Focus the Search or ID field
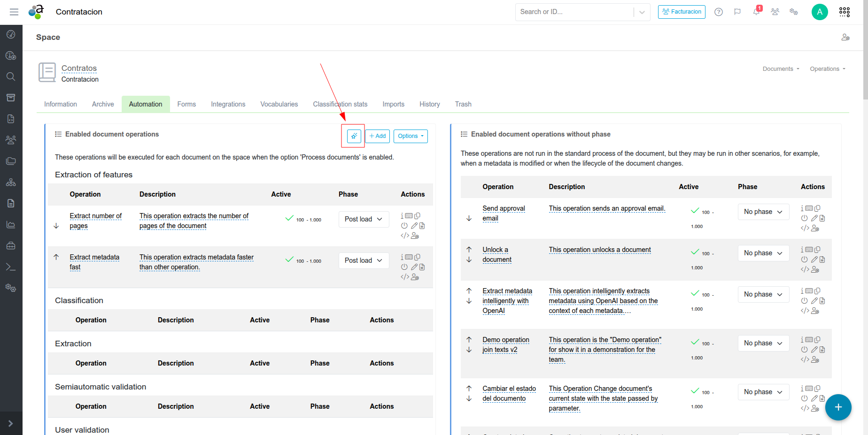Screen dimensions: 868x435 (x=574, y=12)
